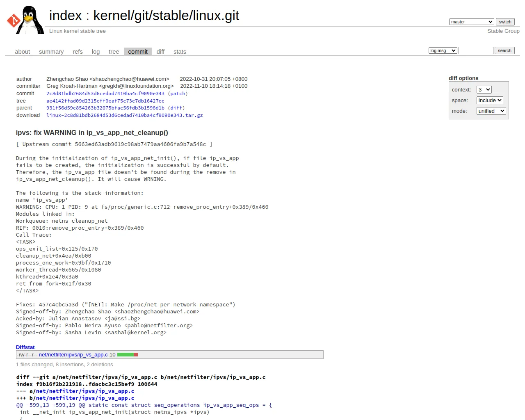525x420 pixels.
Task: Open the master branch dropdown
Action: click(471, 22)
